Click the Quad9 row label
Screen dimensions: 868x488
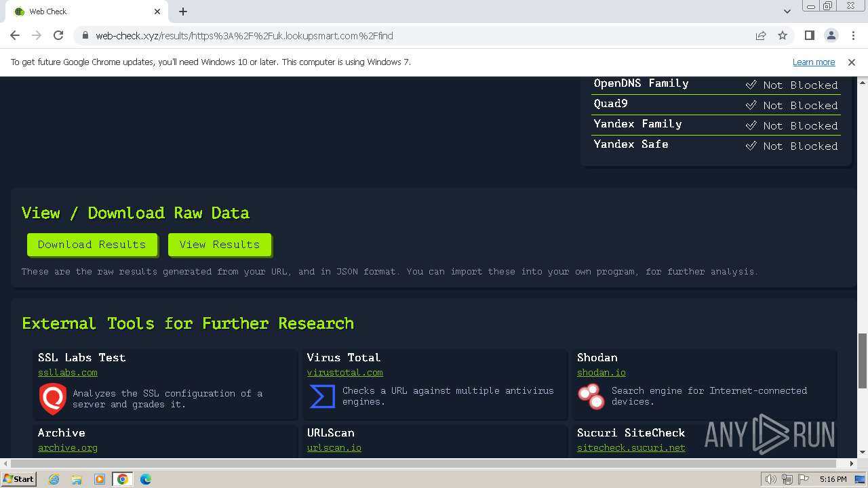point(610,104)
